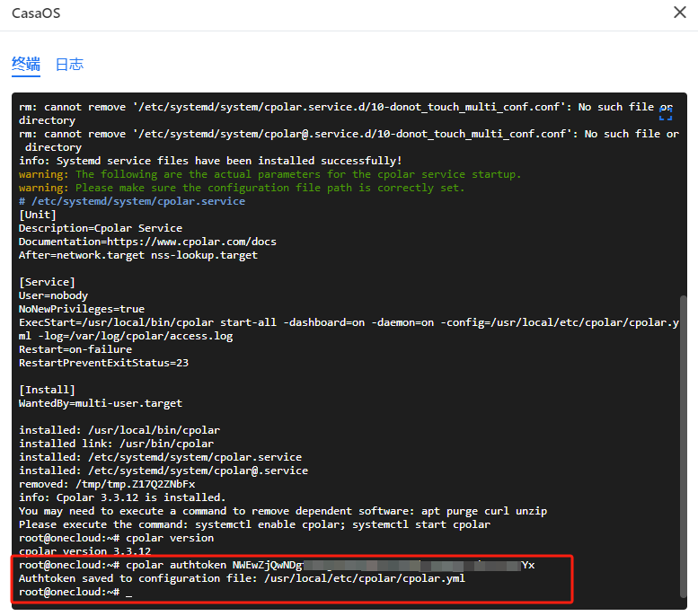
Task: Click the 'Restart=on-failure' line
Action: 75,349
